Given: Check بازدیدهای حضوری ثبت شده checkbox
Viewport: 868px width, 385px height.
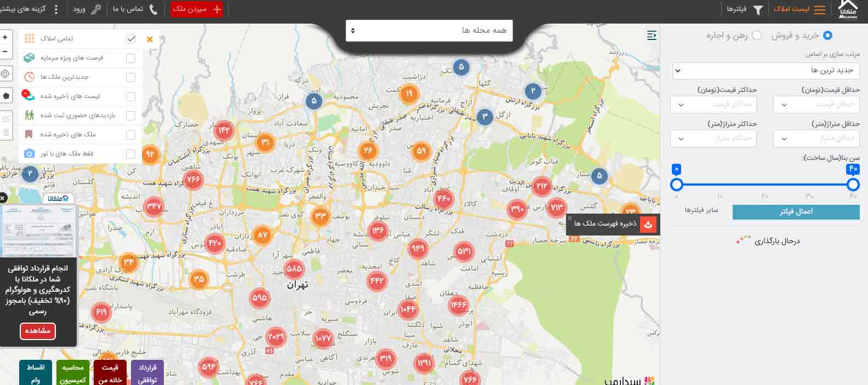Looking at the screenshot, I should [130, 116].
